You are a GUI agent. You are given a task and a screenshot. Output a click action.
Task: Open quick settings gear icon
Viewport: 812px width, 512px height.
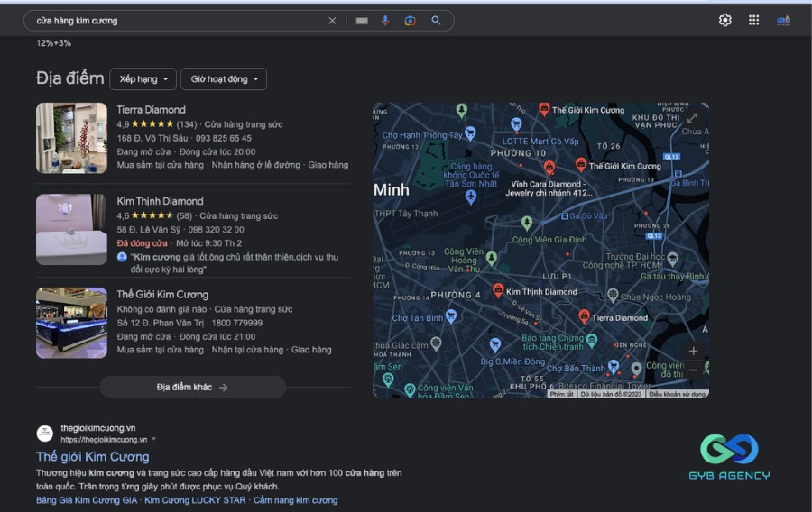[x=725, y=20]
